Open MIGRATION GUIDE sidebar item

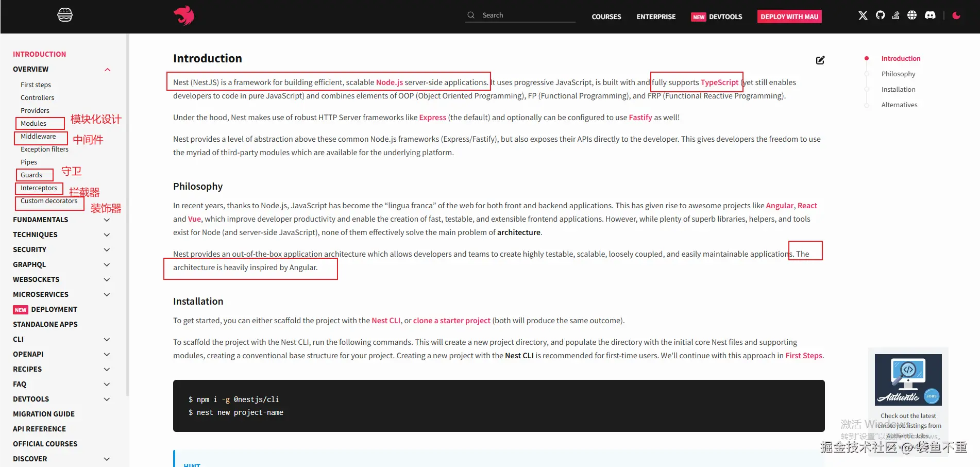click(x=44, y=414)
